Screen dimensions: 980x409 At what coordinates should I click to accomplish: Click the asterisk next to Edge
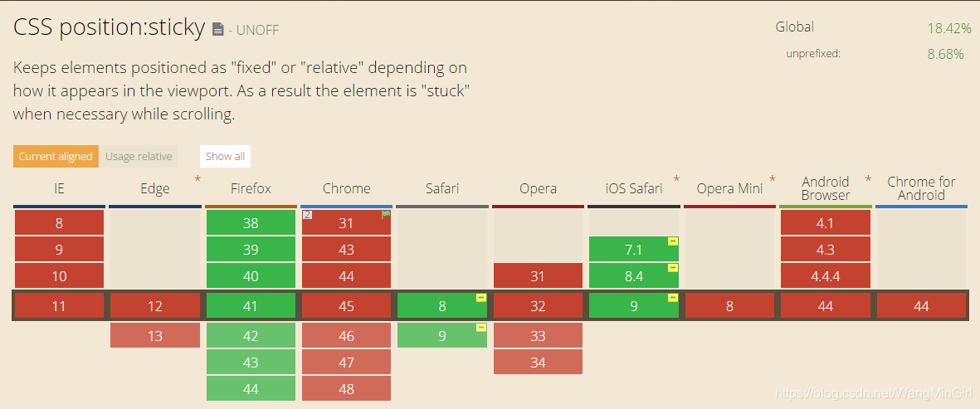coord(197,179)
